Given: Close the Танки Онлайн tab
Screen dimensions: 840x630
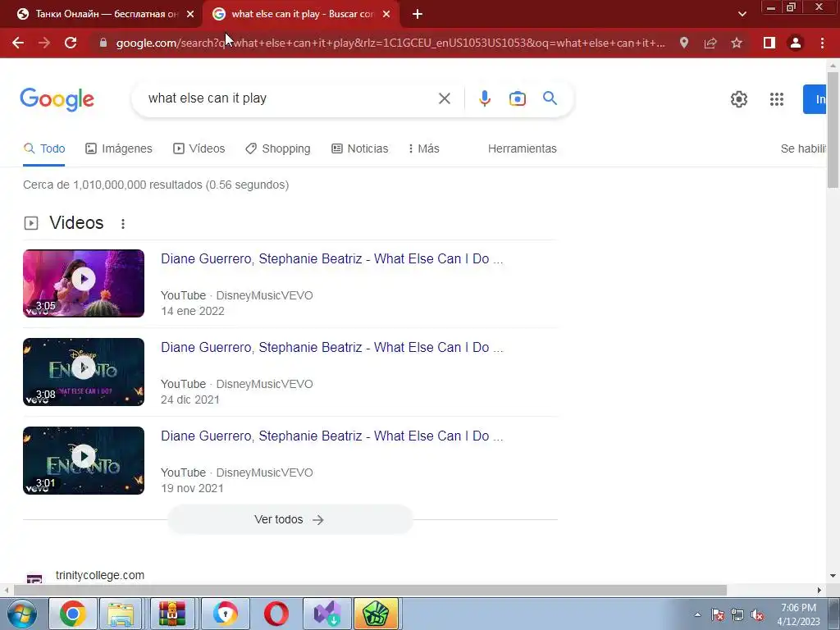Looking at the screenshot, I should pos(190,15).
